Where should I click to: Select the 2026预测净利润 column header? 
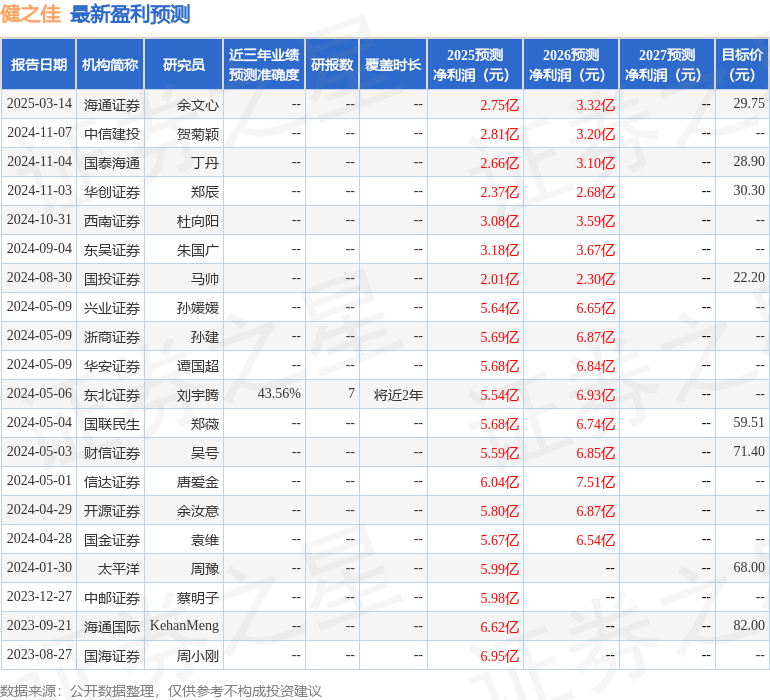point(571,64)
